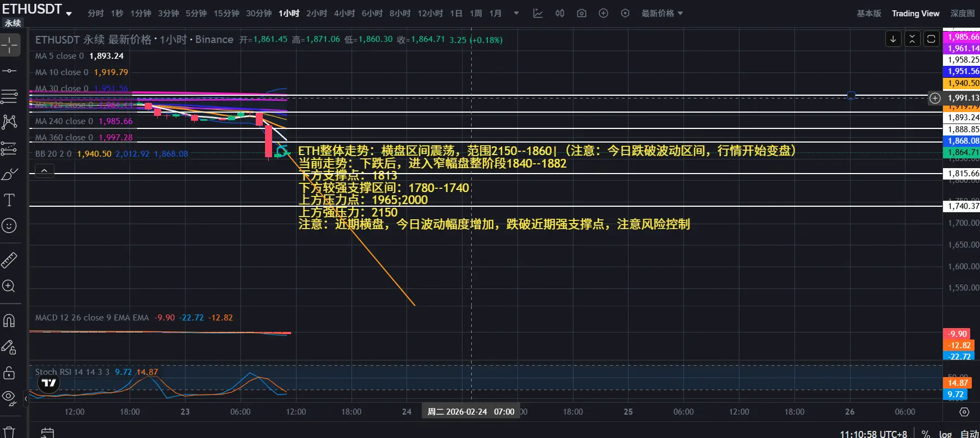Open the prediction and measurement tool group
The height and width of the screenshot is (438, 980).
10,148
